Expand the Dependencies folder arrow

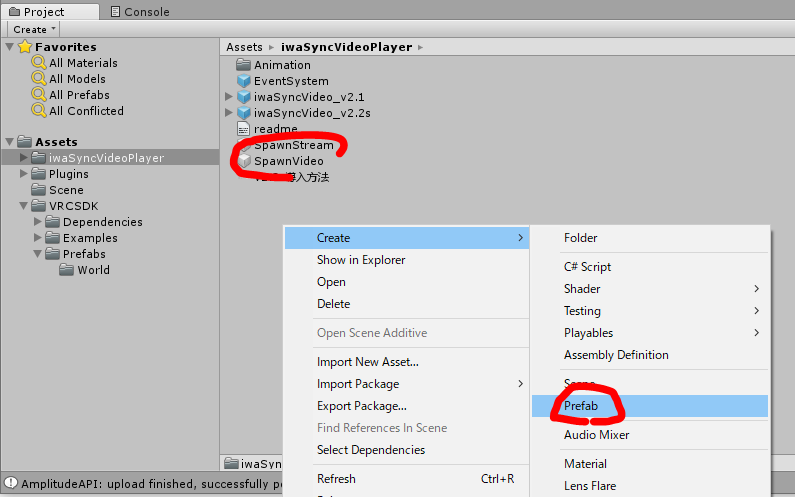(x=38, y=222)
